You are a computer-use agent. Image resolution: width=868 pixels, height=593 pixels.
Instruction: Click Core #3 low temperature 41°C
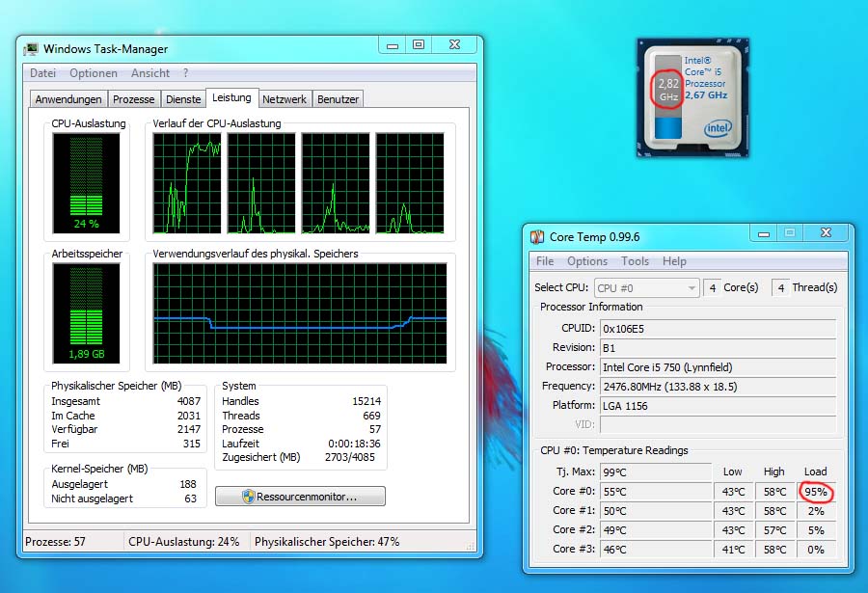pos(733,550)
